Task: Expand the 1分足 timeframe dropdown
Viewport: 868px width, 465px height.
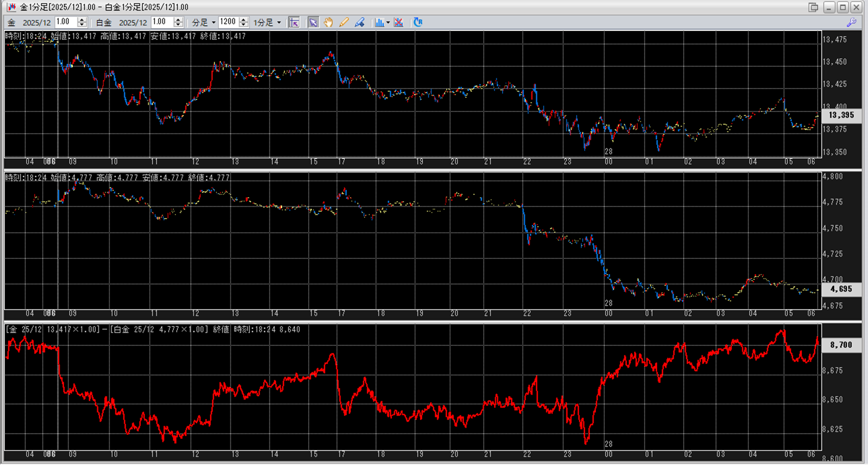Action: [x=267, y=22]
